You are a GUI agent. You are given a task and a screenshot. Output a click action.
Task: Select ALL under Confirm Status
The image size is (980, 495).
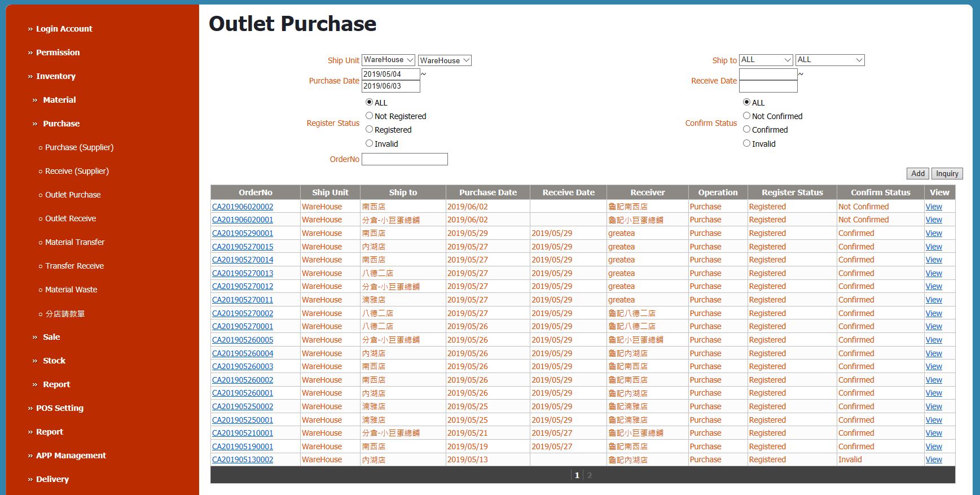[746, 102]
